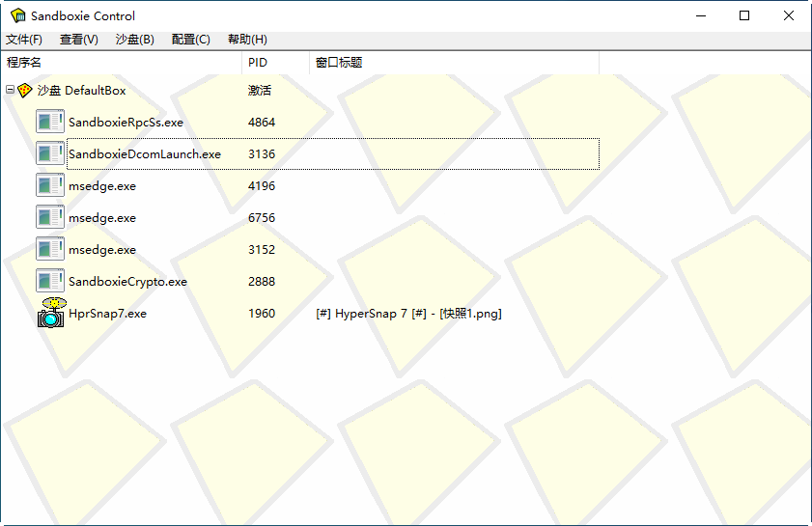This screenshot has width=812, height=526.
Task: Click the HprSnap7.exe camera icon
Action: click(x=51, y=313)
